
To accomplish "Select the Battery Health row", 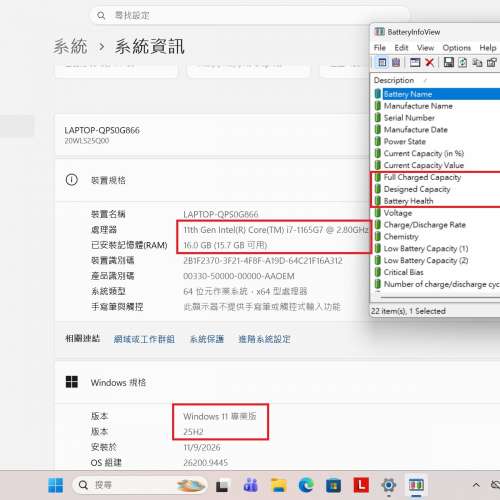I will click(x=437, y=201).
